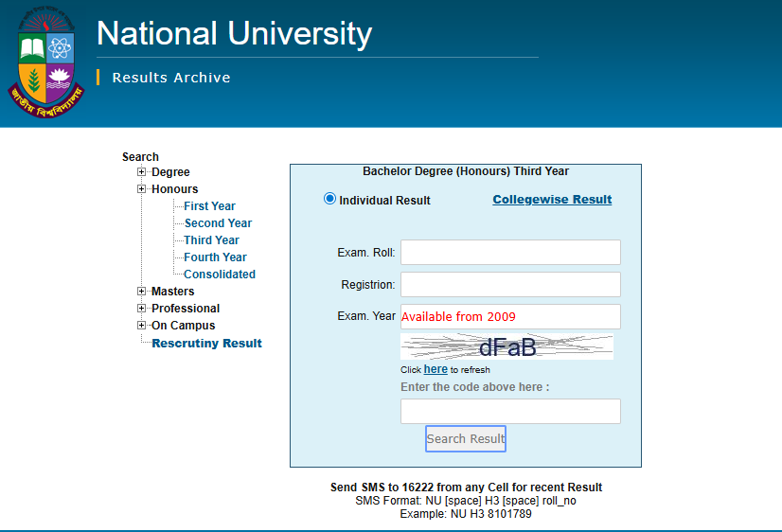The height and width of the screenshot is (532, 782).
Task: Open the Rescrutiny Result link
Action: (x=206, y=344)
